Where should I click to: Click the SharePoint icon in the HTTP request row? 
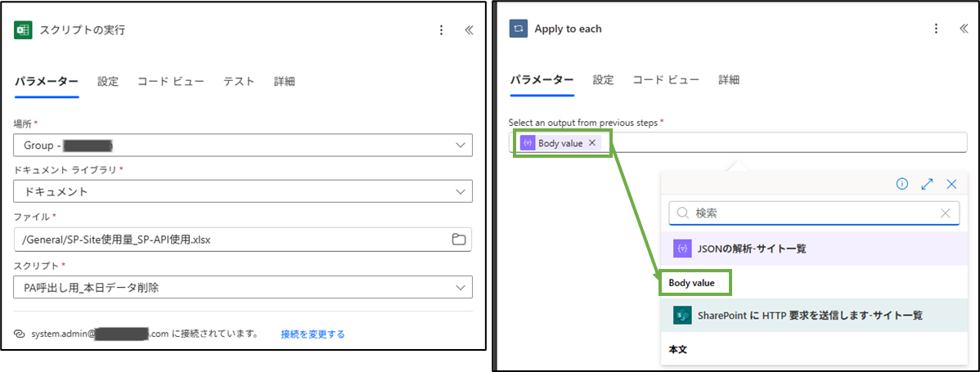pos(682,316)
